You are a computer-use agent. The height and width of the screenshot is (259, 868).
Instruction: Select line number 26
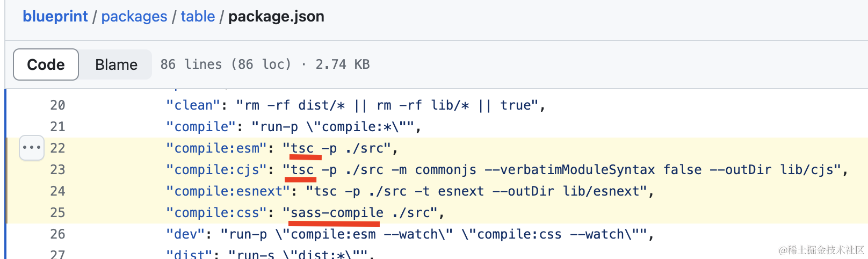coord(57,234)
